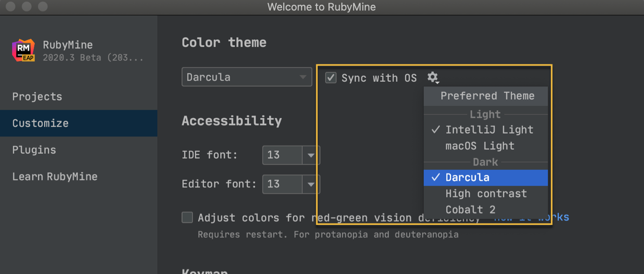Click the RubyMine 2020.3 Beta version text
The height and width of the screenshot is (274, 644).
(x=93, y=58)
